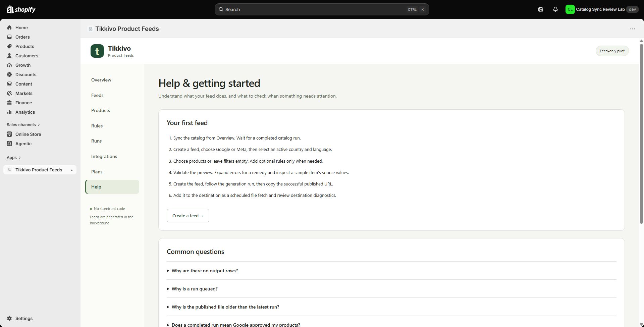This screenshot has width=644, height=327.
Task: Open the Feeds section
Action: coord(112,95)
